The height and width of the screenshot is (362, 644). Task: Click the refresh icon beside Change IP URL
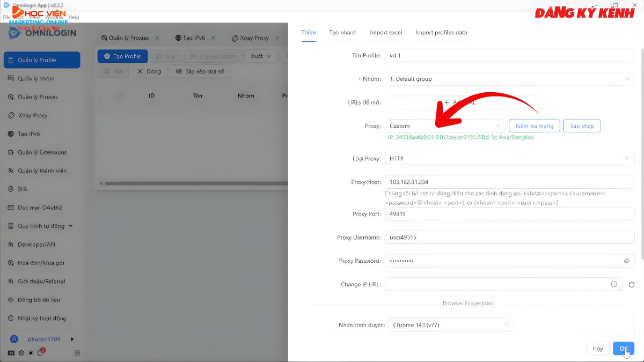632,285
